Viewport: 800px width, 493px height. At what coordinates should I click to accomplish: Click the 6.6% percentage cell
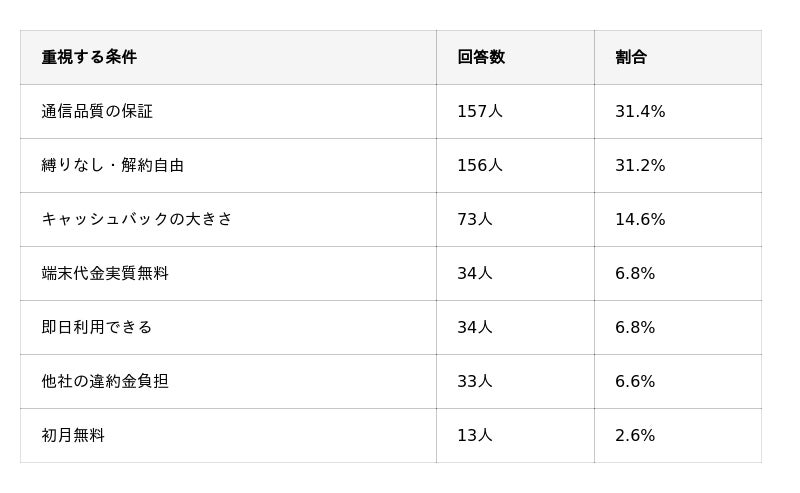coord(635,381)
